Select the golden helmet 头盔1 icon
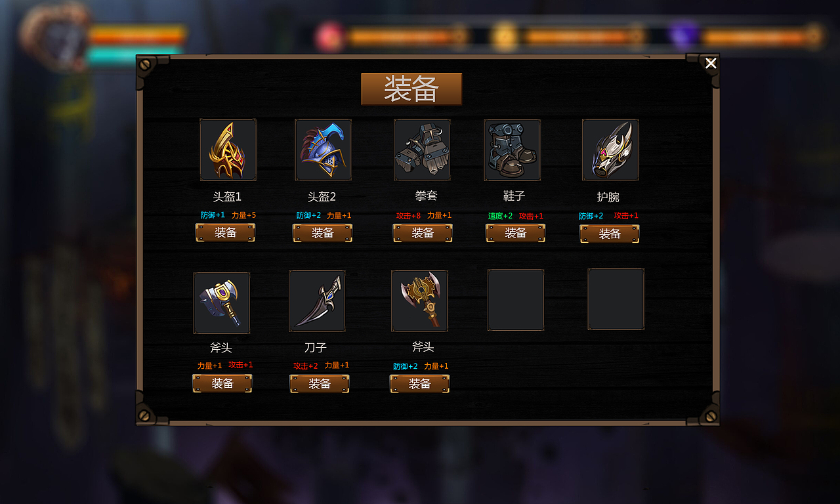The height and width of the screenshot is (504, 840). (x=228, y=150)
